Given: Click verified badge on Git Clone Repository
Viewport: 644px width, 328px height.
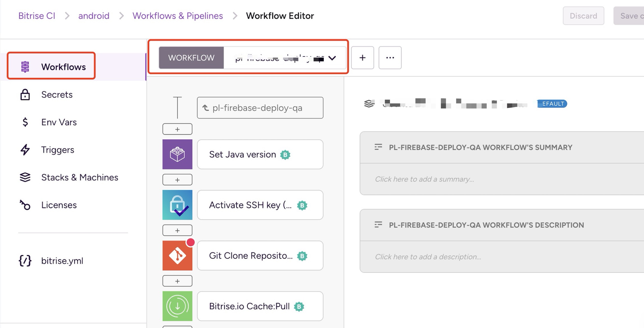Looking at the screenshot, I should coord(302,256).
